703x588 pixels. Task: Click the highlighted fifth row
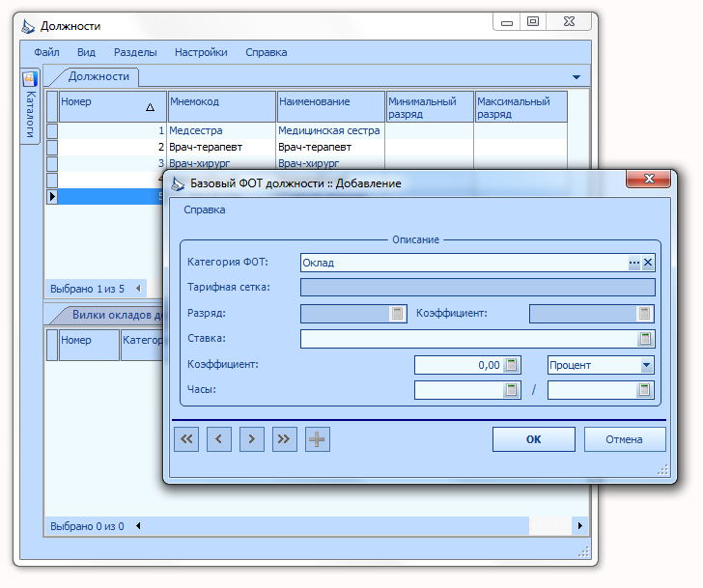click(110, 196)
